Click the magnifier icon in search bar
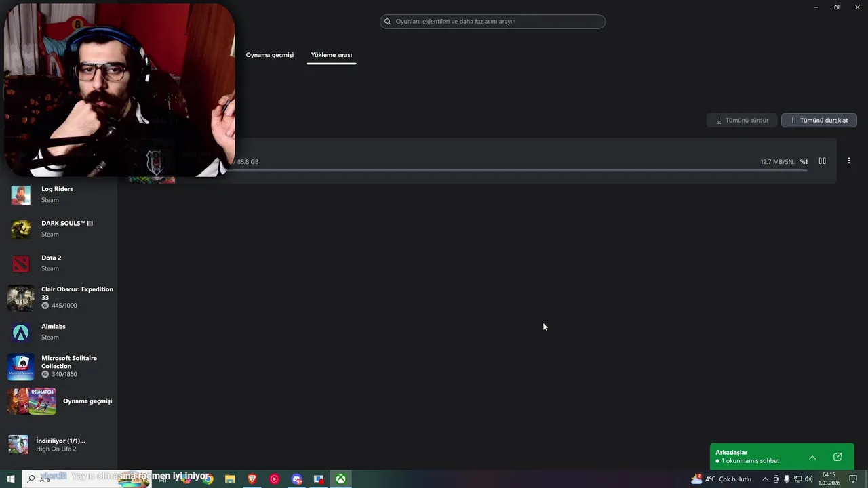 click(x=388, y=22)
